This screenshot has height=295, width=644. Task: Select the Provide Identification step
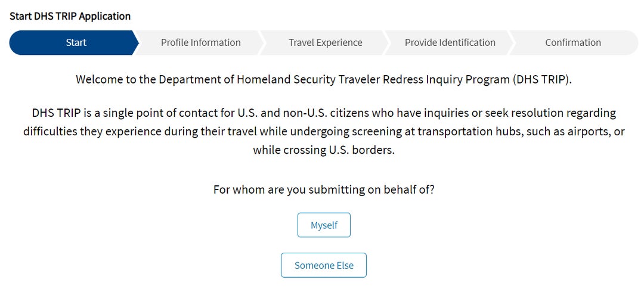450,43
